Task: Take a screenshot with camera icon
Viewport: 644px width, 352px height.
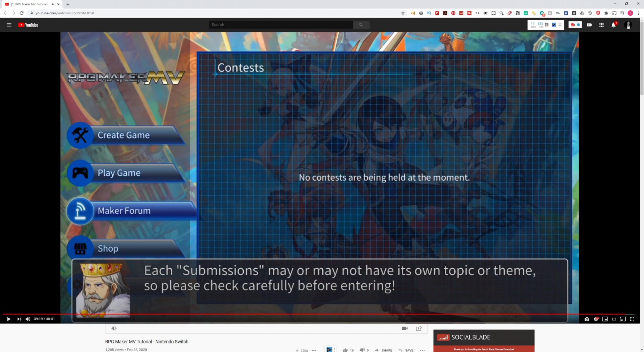Action: (x=587, y=319)
